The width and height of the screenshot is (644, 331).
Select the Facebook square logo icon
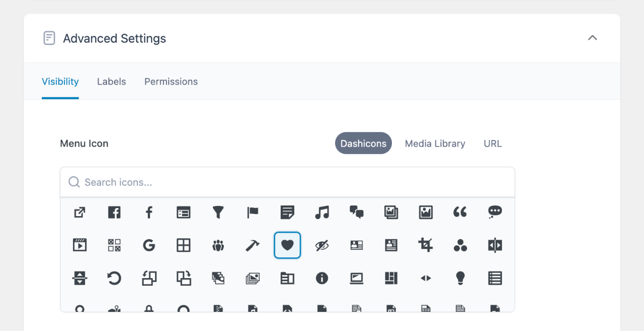114,213
